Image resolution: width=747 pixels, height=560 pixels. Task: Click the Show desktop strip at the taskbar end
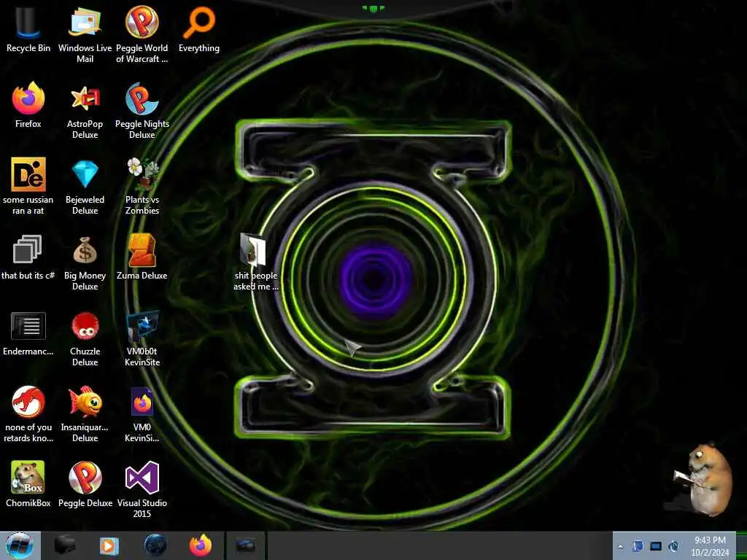tap(741, 545)
